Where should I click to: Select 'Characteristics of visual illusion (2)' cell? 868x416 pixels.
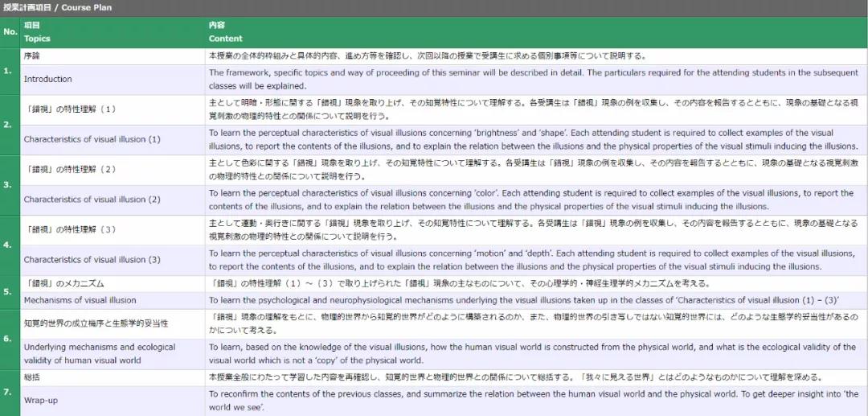pos(113,200)
